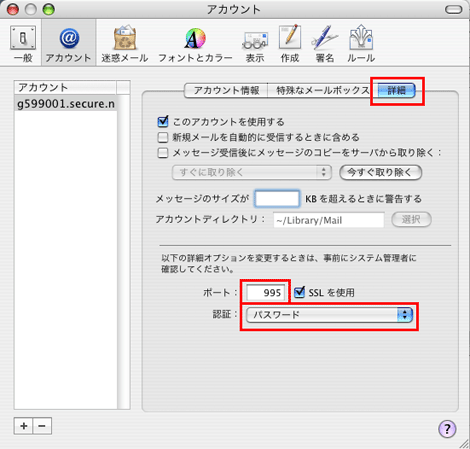Screen dimensions: 470x449
Task: Open the 表示 viewing glasses icon
Action: 255,43
